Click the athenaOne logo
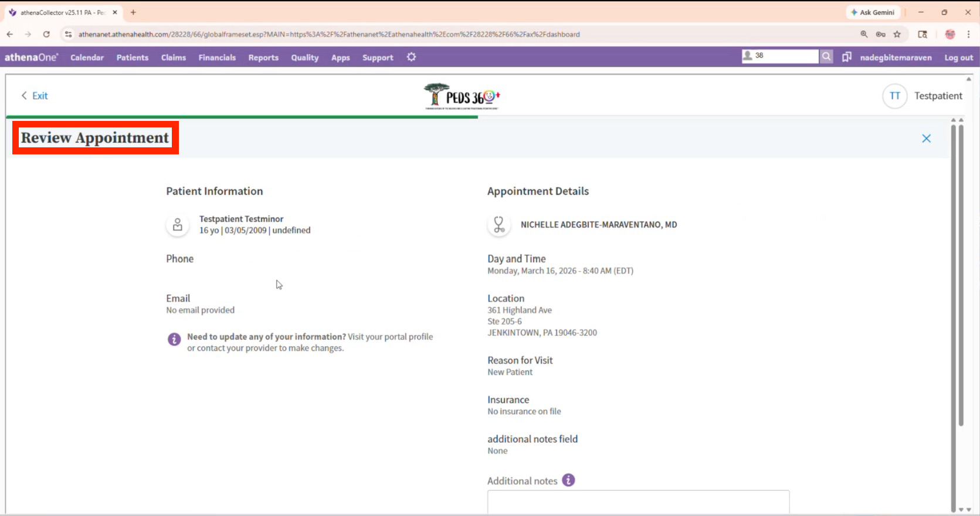 [32, 58]
